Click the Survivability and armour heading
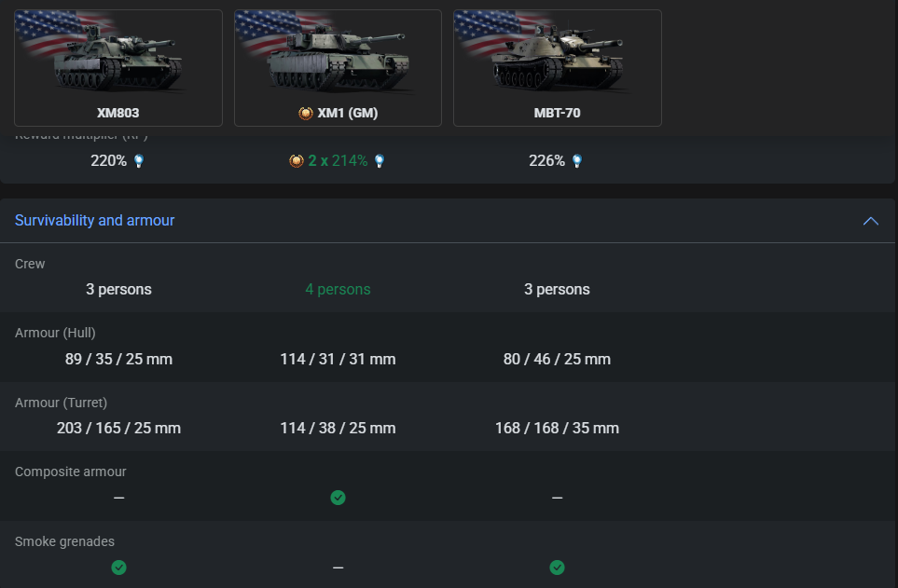This screenshot has height=588, width=898. 95,221
